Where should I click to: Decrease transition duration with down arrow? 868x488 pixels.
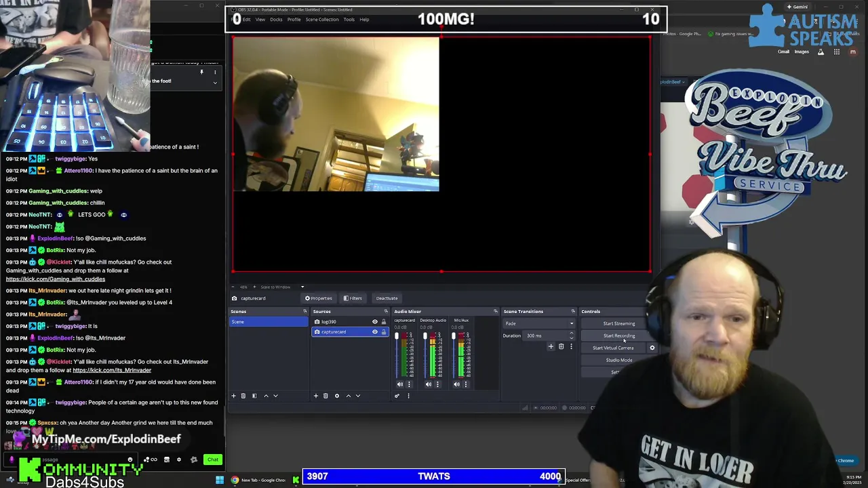click(x=571, y=338)
